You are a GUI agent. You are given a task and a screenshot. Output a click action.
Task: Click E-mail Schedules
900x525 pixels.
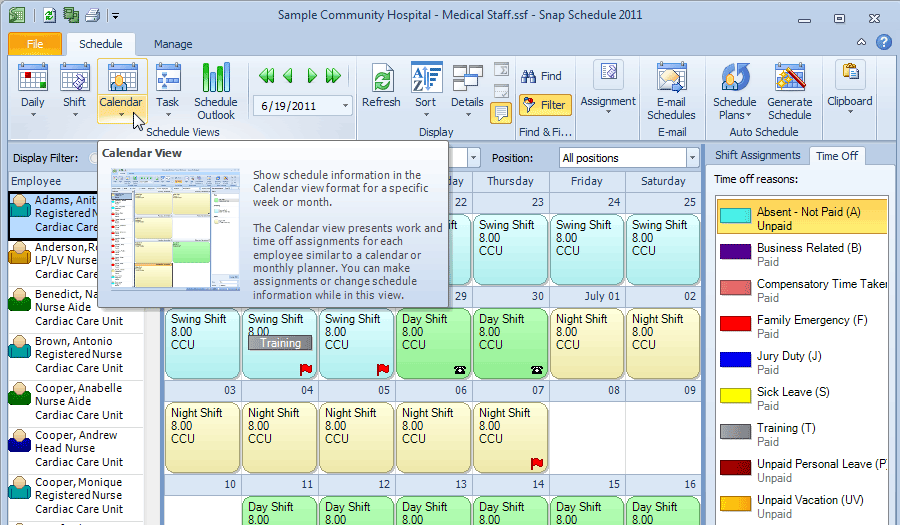(x=671, y=92)
